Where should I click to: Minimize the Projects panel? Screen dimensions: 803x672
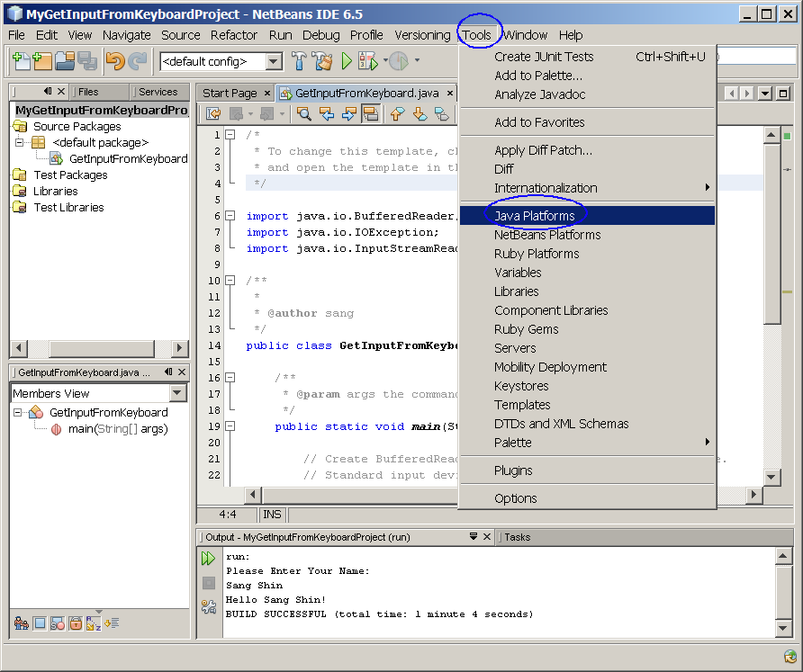coord(48,91)
